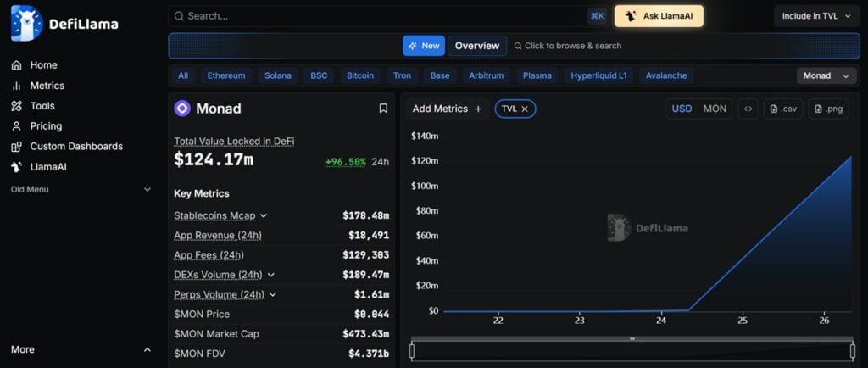Click the Add Metrics plus button
This screenshot has height=368, width=868.
click(478, 109)
